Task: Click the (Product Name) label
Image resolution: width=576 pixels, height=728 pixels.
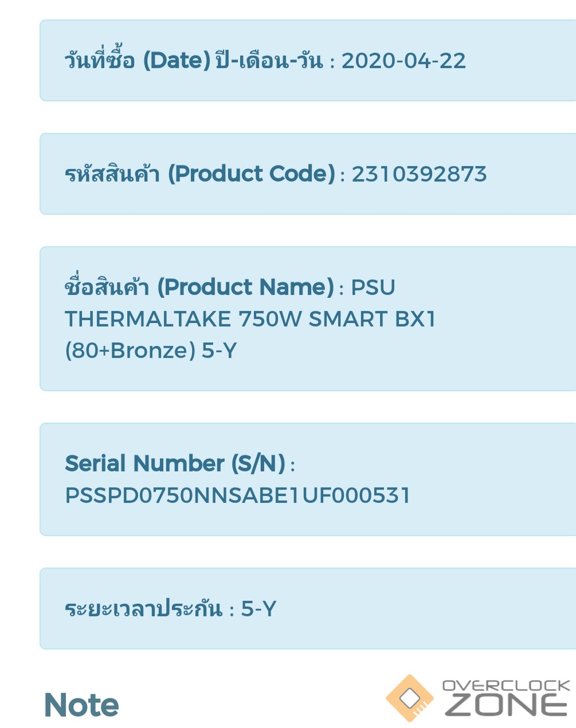Action: pyautogui.click(x=245, y=288)
